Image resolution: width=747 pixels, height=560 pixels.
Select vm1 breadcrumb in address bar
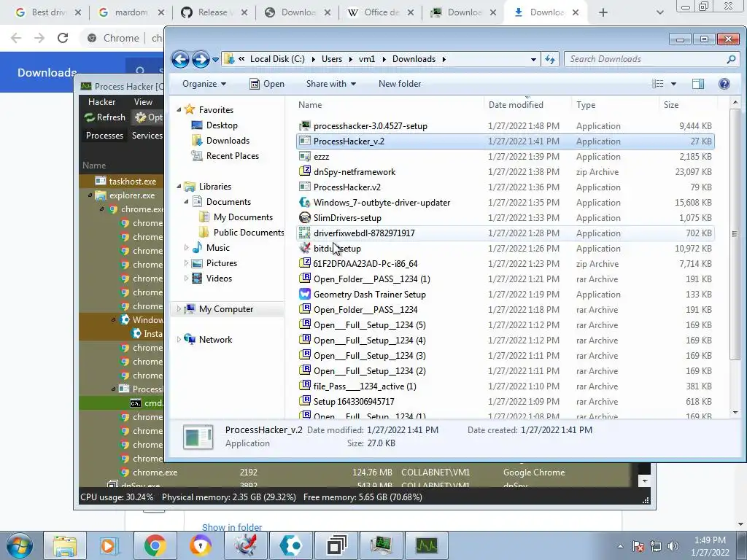pyautogui.click(x=367, y=59)
